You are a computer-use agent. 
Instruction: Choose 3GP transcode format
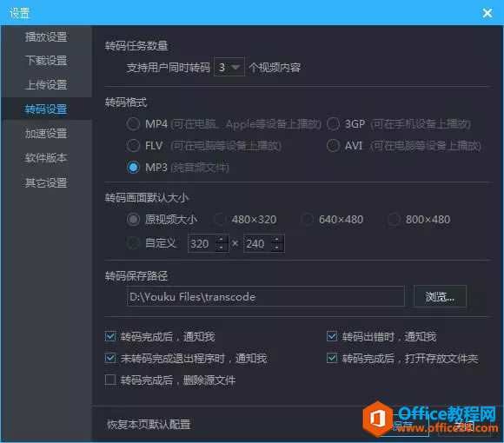coord(334,124)
